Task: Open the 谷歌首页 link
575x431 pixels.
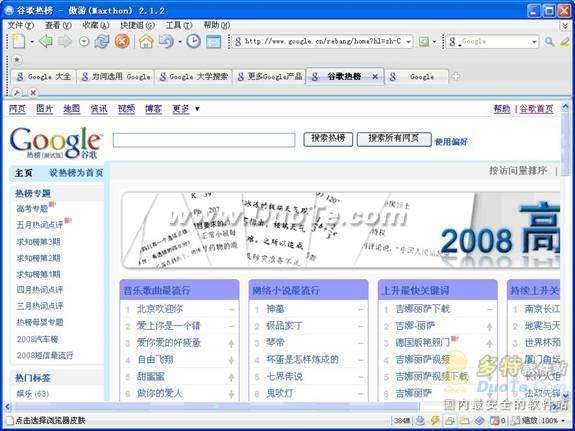Action: (x=536, y=109)
